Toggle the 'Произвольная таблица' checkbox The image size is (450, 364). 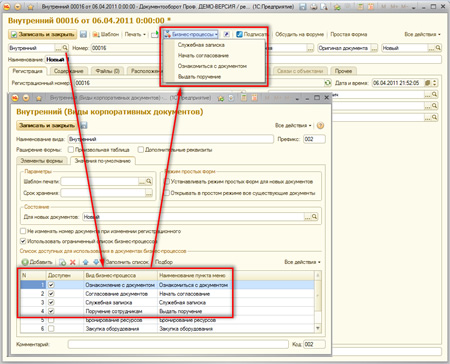click(71, 150)
